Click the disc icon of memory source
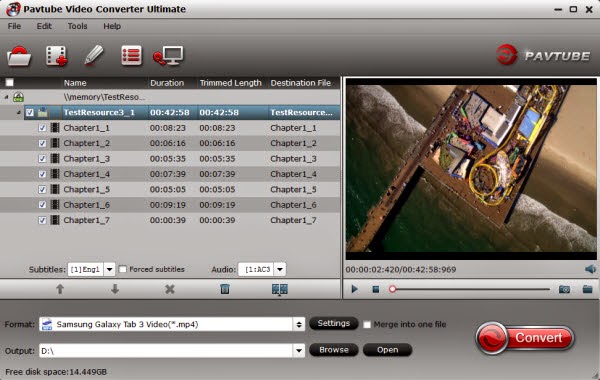 pyautogui.click(x=18, y=97)
